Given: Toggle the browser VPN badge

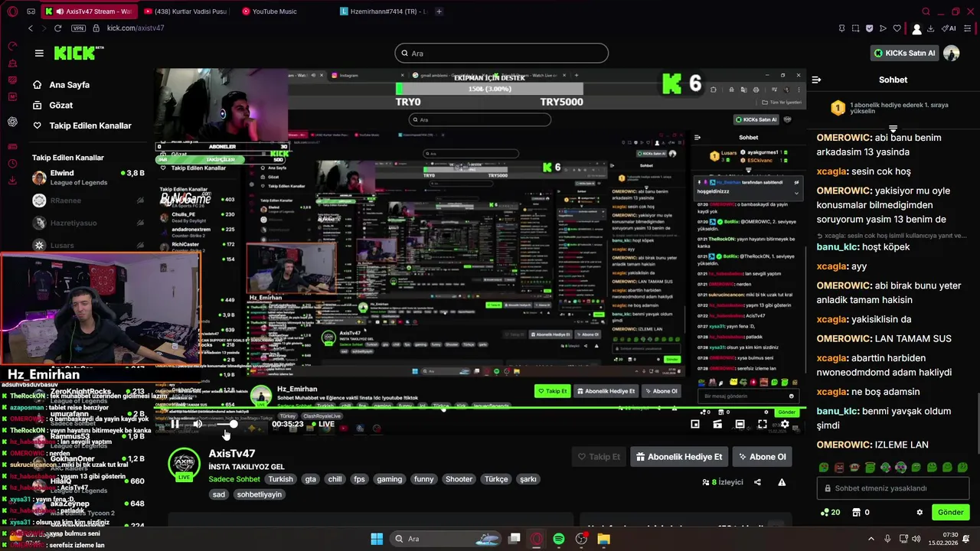Looking at the screenshot, I should pyautogui.click(x=78, y=28).
